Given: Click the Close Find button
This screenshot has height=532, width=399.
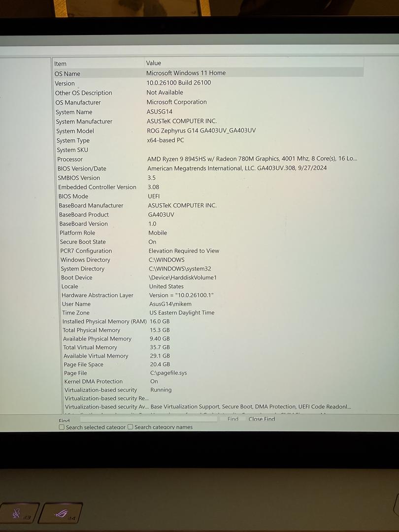Looking at the screenshot, I should click(262, 419).
